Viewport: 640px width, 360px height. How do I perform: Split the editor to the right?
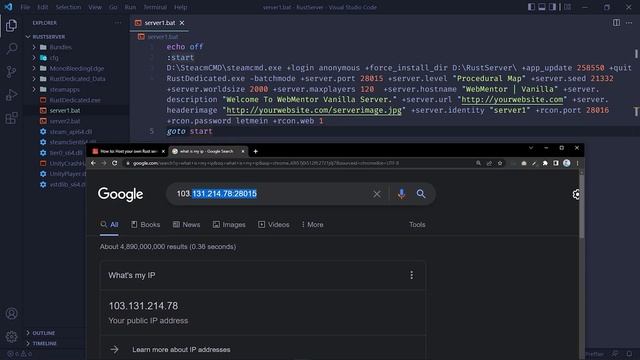point(616,23)
